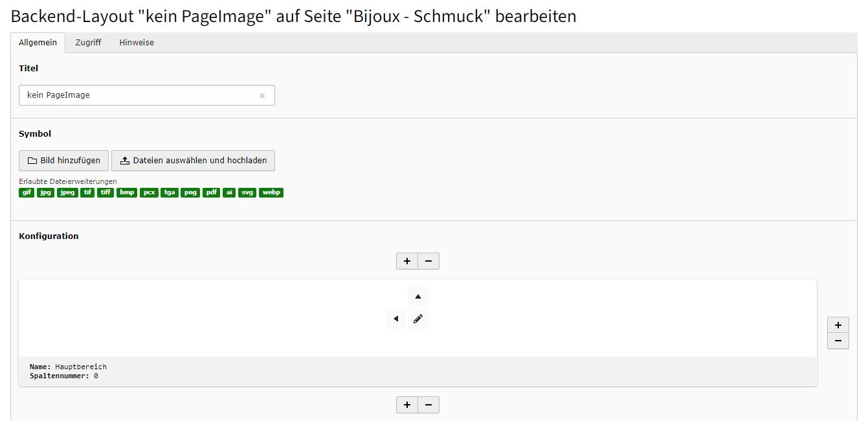This screenshot has width=868, height=421.
Task: Click the svg file extension badge
Action: click(247, 192)
